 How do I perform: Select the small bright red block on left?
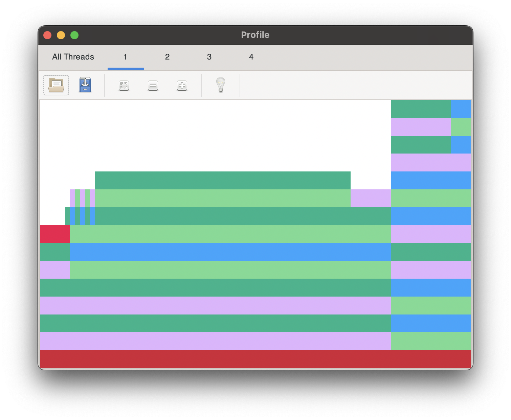(55, 234)
